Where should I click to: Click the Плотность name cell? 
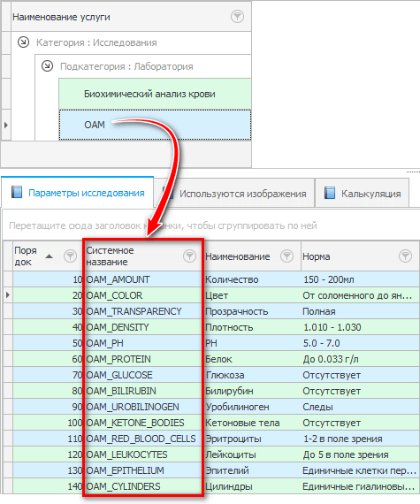coord(253,327)
